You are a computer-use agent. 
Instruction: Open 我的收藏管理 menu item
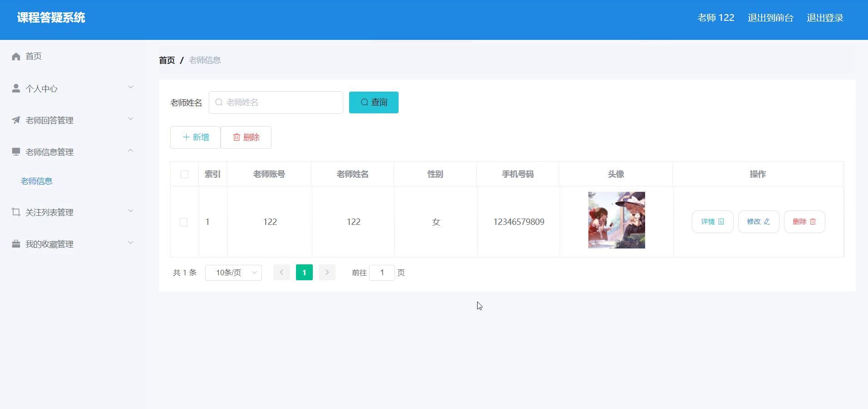coord(49,244)
